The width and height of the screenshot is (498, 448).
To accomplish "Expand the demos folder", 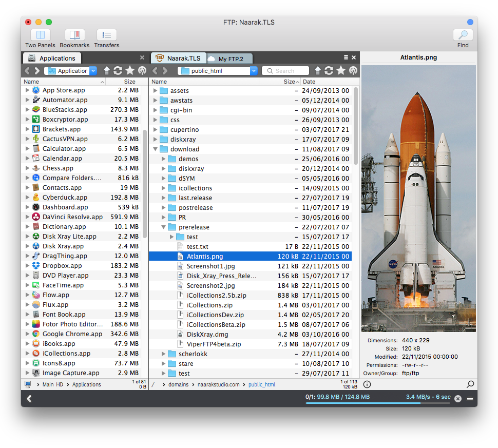I will 164,159.
